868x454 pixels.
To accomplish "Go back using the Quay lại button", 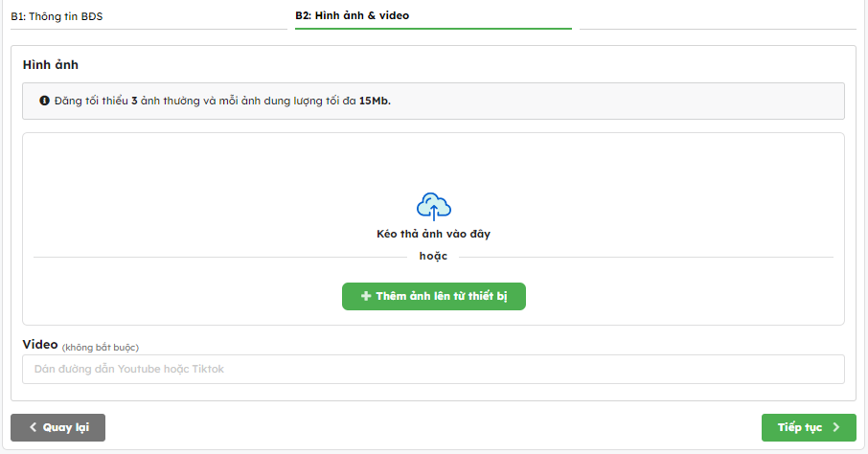I will [x=57, y=428].
